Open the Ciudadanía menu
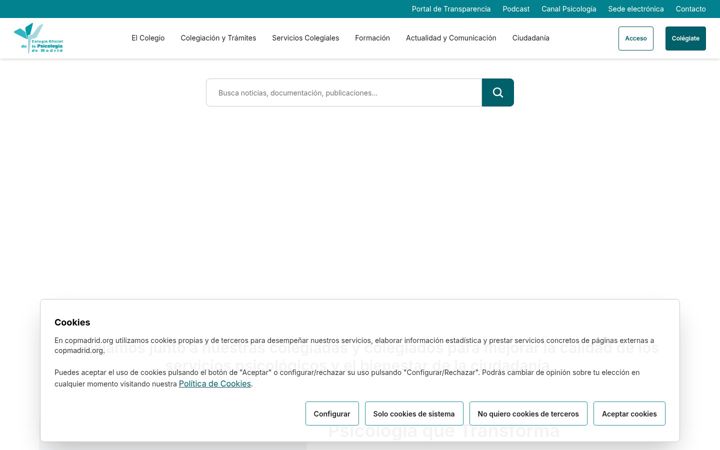Screen dimensions: 720x450 click(x=530, y=38)
